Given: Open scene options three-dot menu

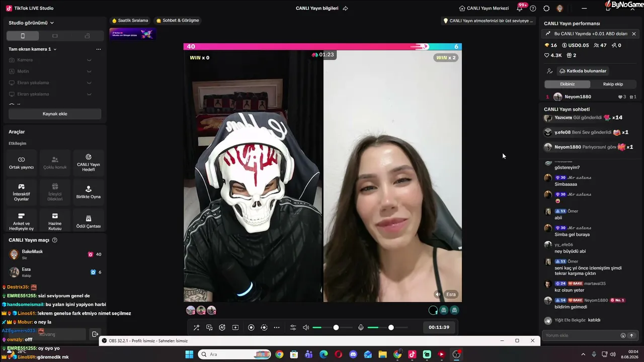Looking at the screenshot, I should pos(99,49).
